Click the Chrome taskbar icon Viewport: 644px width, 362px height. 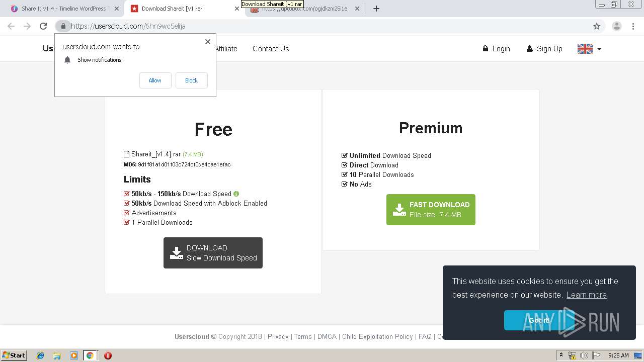(x=90, y=355)
